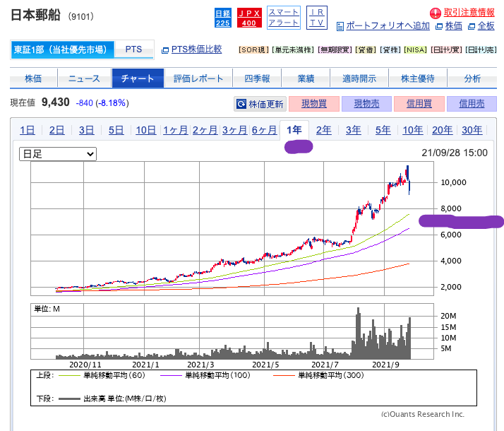Add to portfolio via ポートフォリオへ追加 link
The width and height of the screenshot is (504, 431).
388,25
